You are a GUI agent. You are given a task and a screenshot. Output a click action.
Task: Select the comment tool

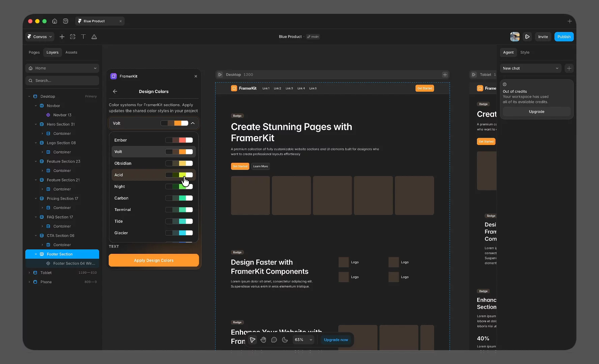point(274,340)
